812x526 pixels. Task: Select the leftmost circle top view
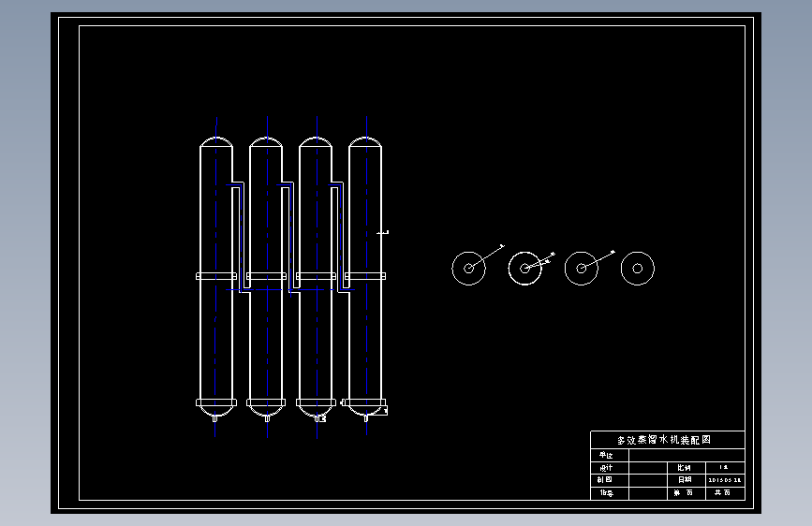coord(468,269)
